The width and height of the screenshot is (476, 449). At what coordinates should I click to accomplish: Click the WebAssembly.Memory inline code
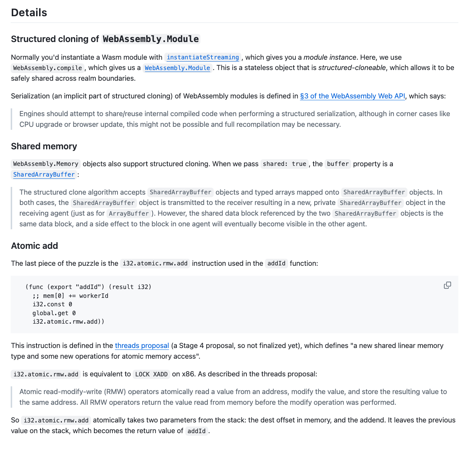pyautogui.click(x=46, y=164)
